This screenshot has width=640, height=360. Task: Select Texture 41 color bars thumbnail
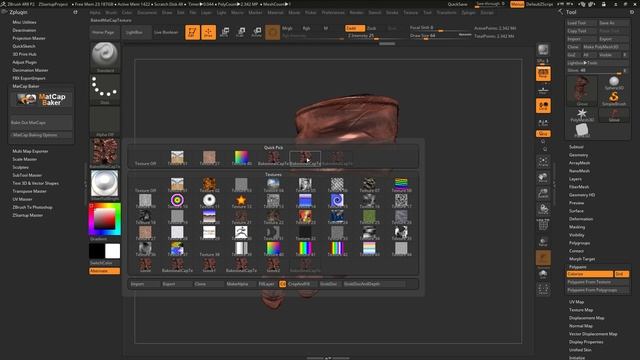coord(305,249)
